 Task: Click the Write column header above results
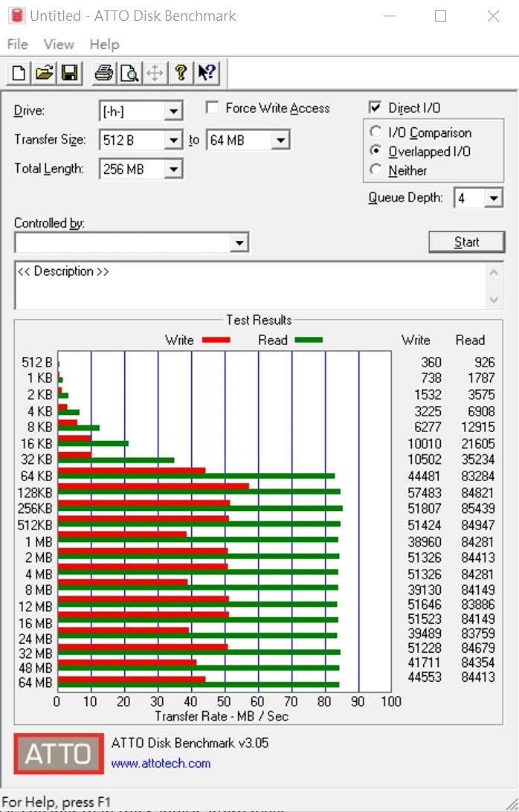pos(416,340)
